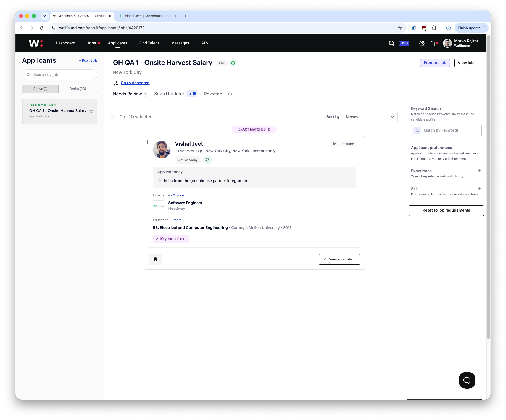This screenshot has height=420, width=506.
Task: Go to Dashboard in top navigation
Action: 65,43
